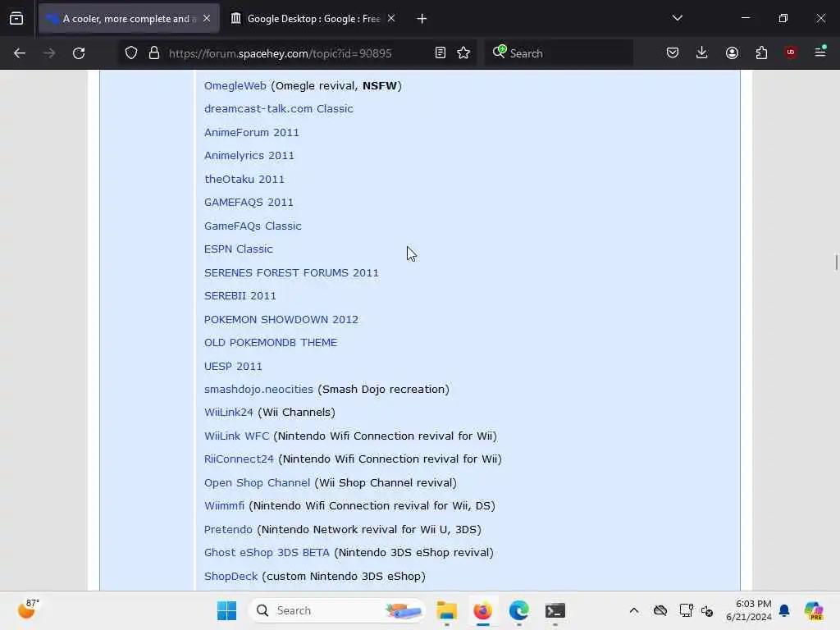This screenshot has height=630, width=840.
Task: Show site security lock information
Action: (154, 53)
